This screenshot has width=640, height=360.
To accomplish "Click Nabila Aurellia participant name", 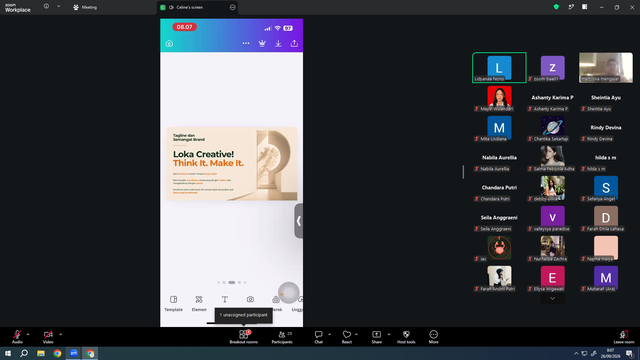I will point(499,158).
